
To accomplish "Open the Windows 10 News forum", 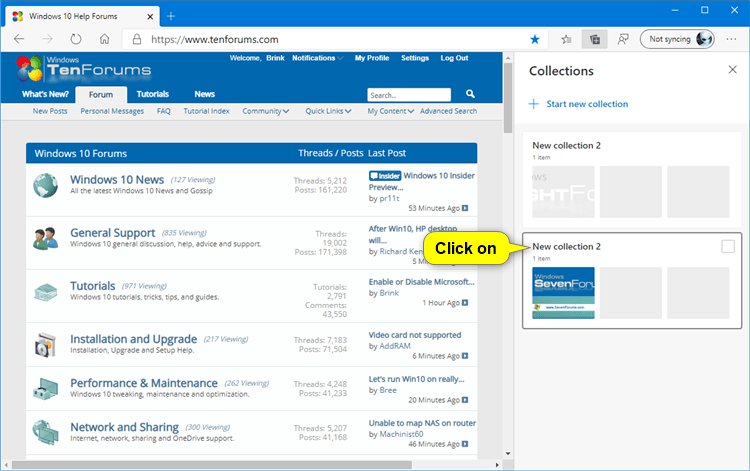I will coord(117,179).
